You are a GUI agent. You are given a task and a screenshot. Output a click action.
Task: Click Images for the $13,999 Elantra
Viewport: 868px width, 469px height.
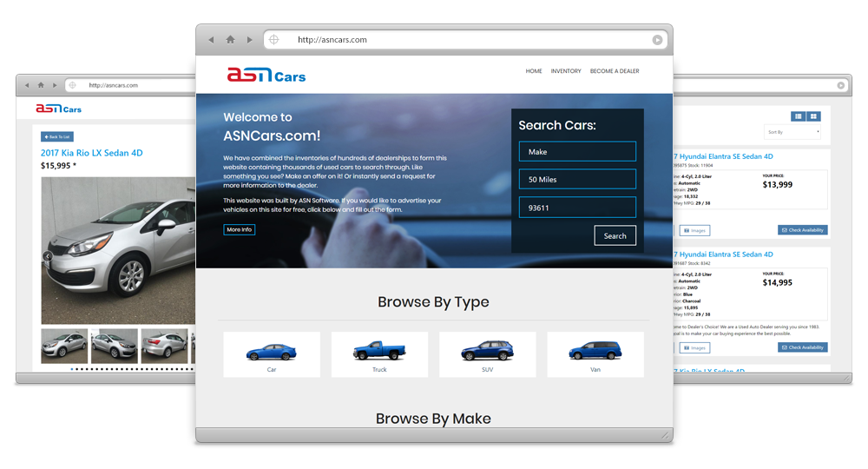(694, 230)
